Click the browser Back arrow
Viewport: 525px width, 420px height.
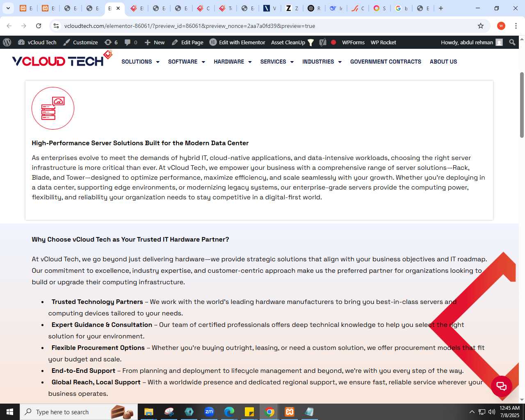point(9,26)
